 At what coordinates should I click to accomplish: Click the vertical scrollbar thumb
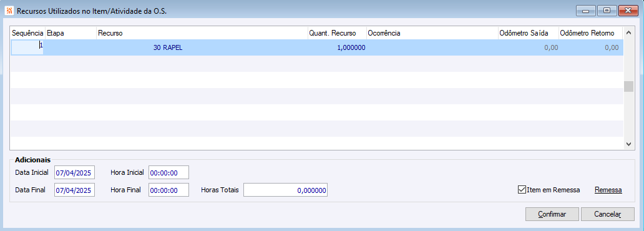pos(629,86)
